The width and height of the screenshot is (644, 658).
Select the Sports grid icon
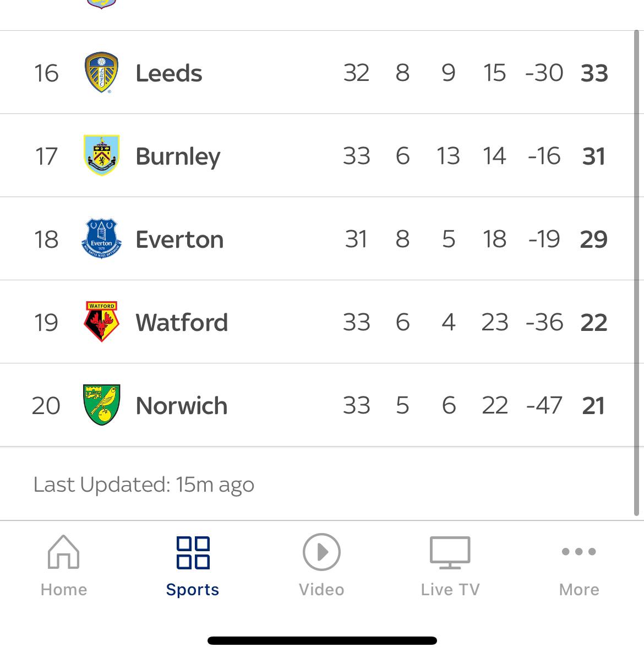(193, 553)
